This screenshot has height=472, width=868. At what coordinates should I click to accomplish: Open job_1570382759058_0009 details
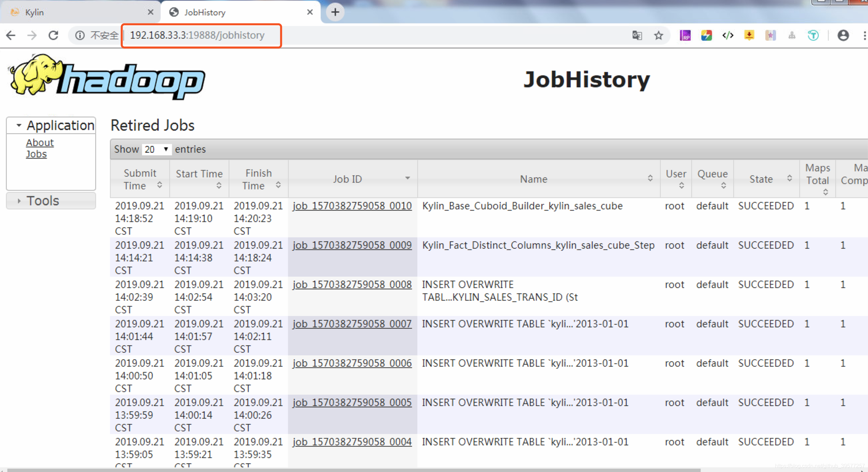point(352,245)
